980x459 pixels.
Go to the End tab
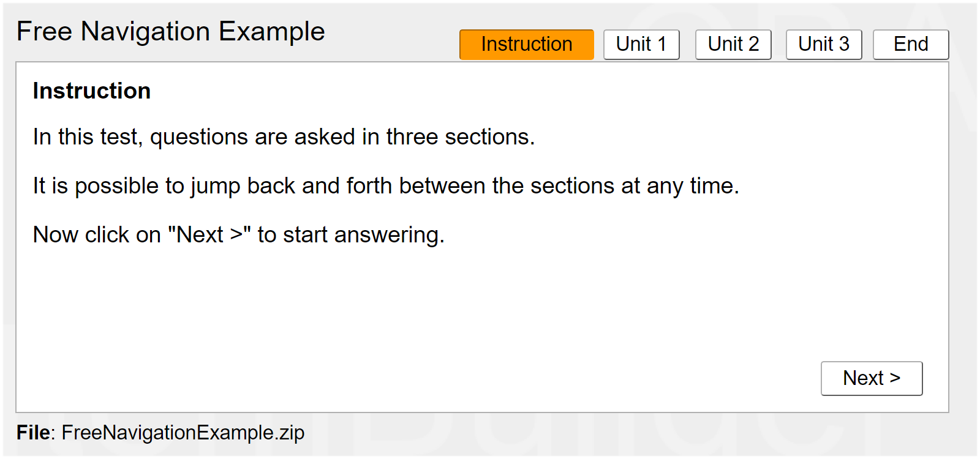(911, 45)
